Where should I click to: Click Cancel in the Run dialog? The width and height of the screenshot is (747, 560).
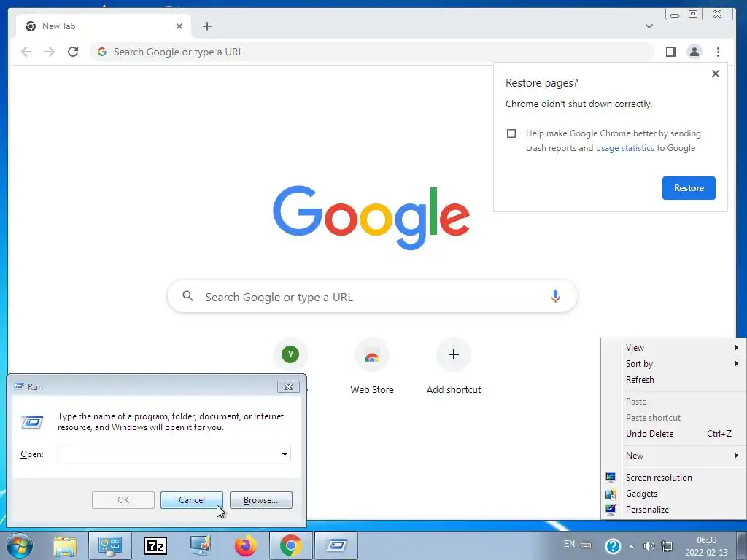pyautogui.click(x=192, y=500)
